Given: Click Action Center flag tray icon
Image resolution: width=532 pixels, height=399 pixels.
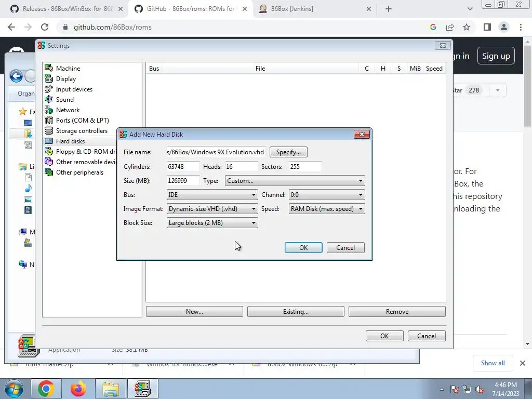Looking at the screenshot, I should [455, 390].
